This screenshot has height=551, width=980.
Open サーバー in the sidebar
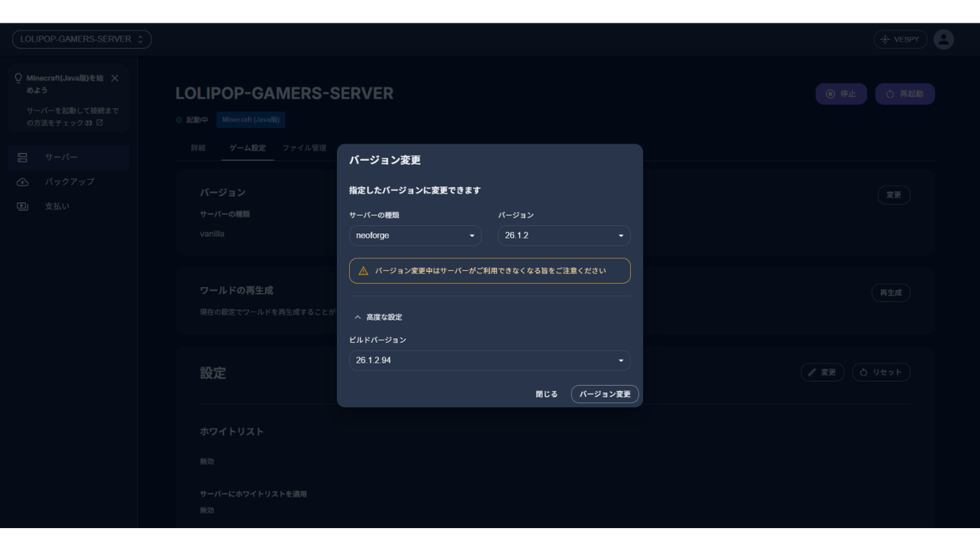[x=70, y=157]
